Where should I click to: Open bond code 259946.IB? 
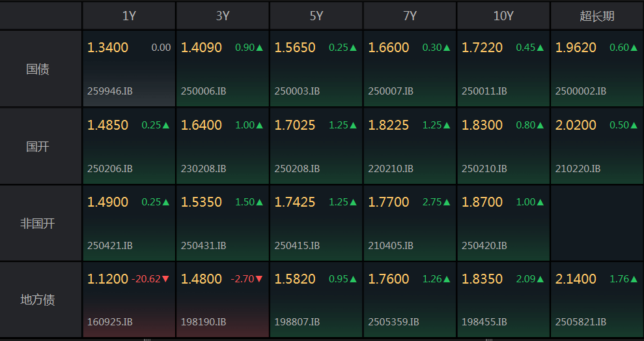pos(109,91)
